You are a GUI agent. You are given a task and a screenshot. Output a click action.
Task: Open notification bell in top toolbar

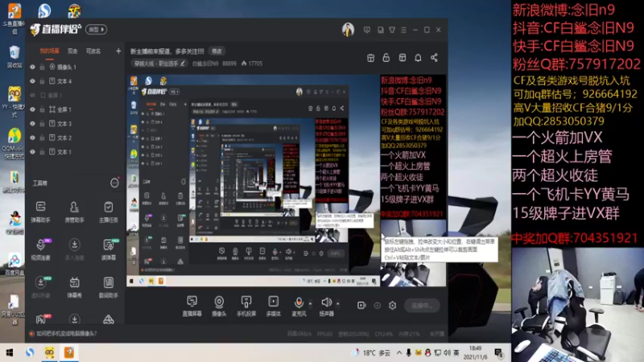coord(418,58)
